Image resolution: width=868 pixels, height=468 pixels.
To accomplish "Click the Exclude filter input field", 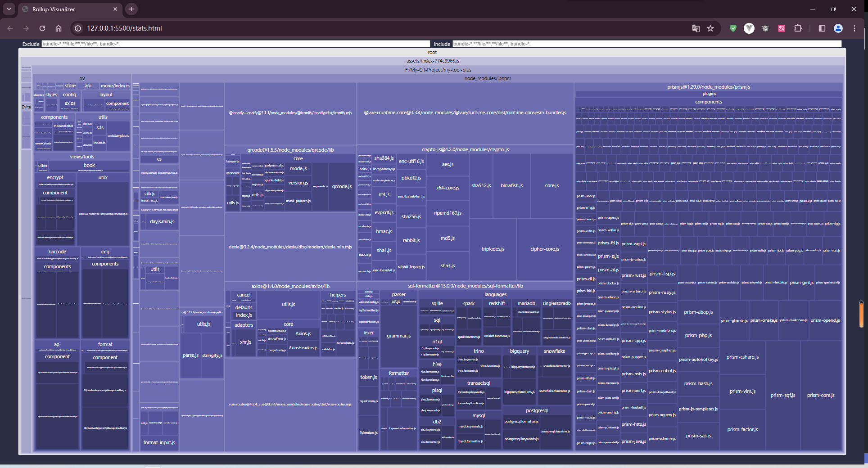I will [x=235, y=44].
